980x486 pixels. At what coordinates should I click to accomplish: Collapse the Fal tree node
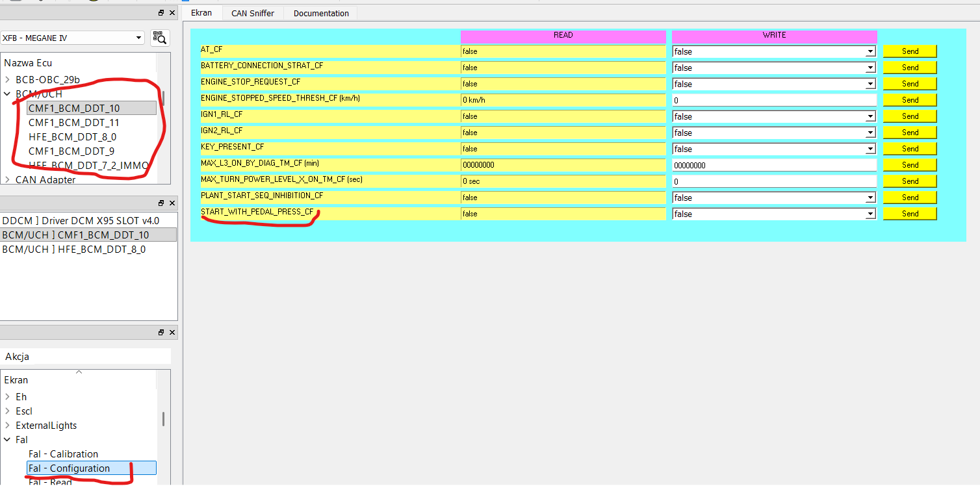[7, 440]
